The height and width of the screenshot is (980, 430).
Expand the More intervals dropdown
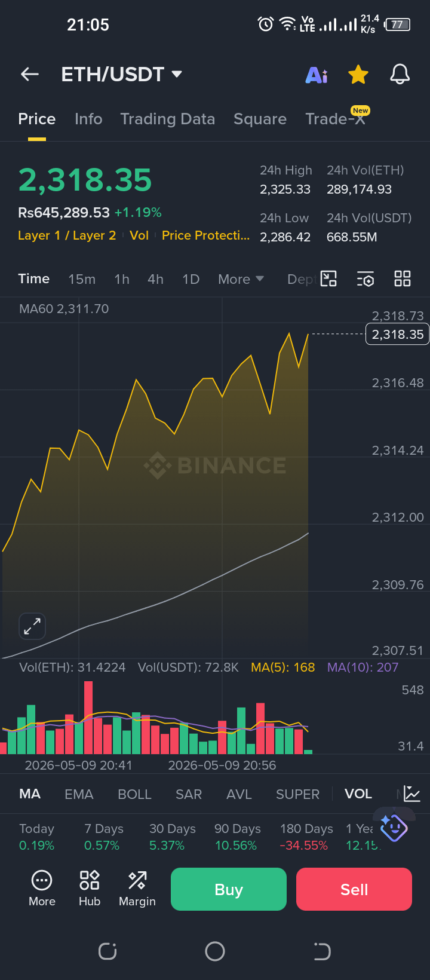(x=241, y=279)
